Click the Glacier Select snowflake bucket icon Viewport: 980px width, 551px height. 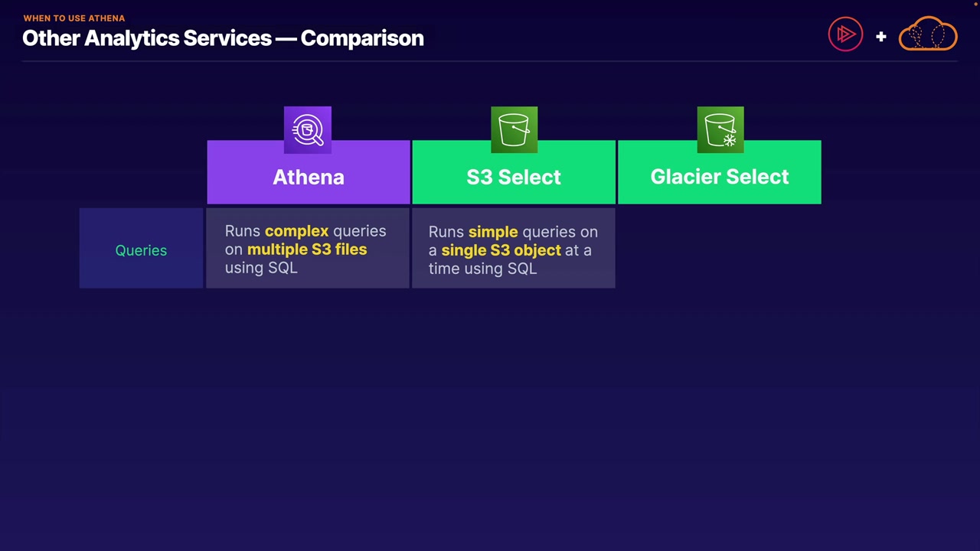click(720, 130)
